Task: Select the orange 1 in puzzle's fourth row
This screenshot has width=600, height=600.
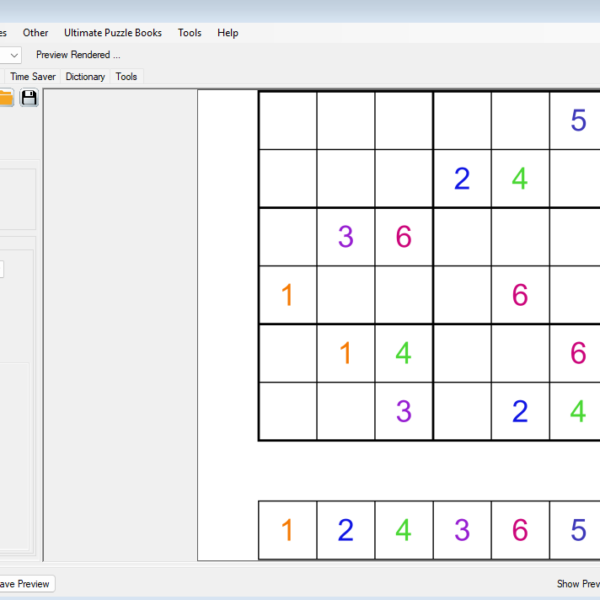Action: coord(288,295)
